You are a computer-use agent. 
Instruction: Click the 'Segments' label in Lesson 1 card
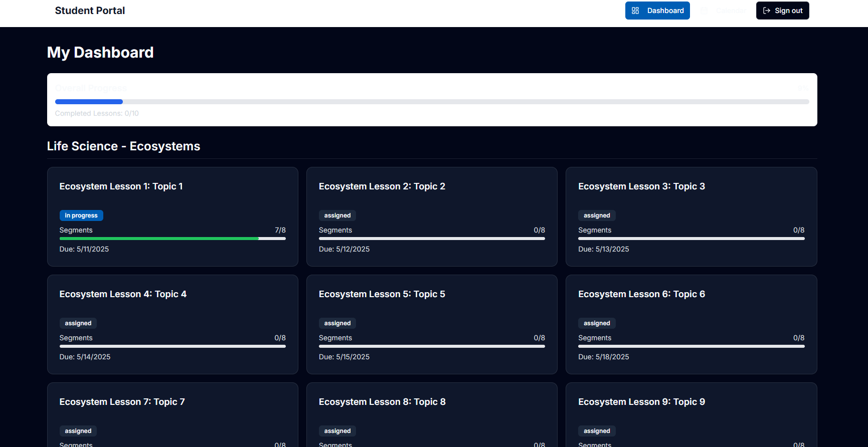[x=76, y=230]
